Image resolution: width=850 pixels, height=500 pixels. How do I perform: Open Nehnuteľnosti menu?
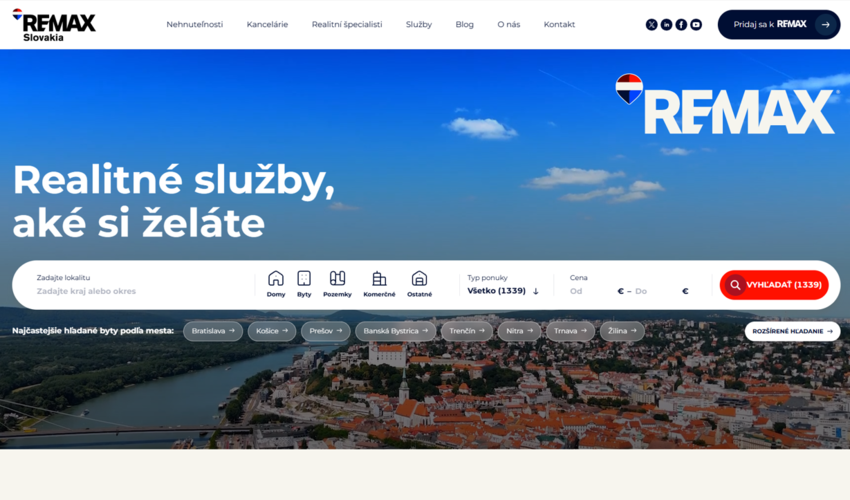coord(195,24)
